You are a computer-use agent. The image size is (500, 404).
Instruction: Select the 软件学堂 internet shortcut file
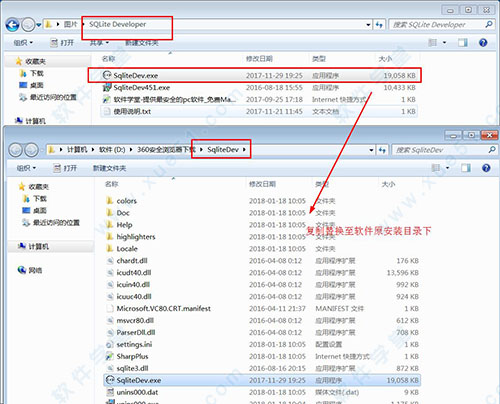259,100
